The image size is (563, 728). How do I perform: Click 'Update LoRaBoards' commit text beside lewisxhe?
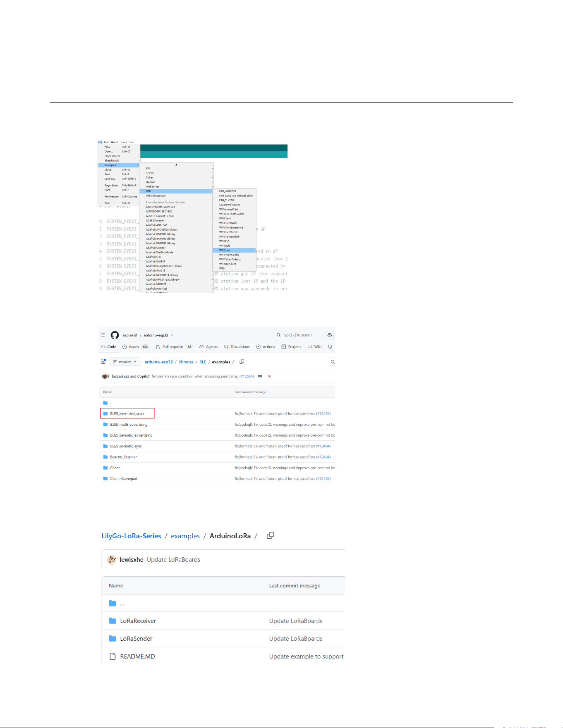click(174, 560)
